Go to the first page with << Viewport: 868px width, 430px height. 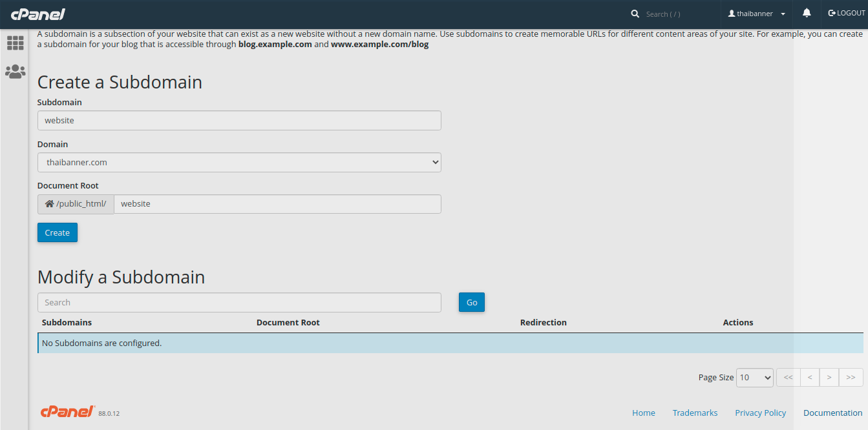pos(788,378)
